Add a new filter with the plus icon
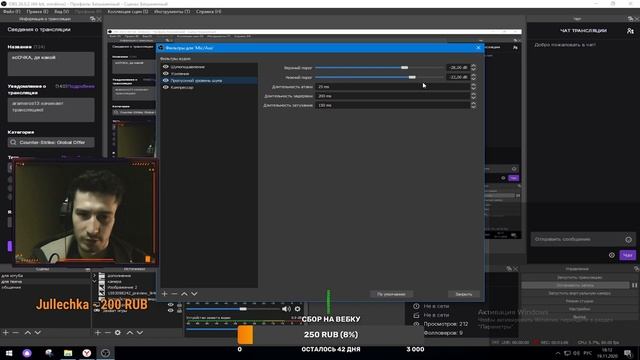This screenshot has height=360, width=640. coord(164,294)
